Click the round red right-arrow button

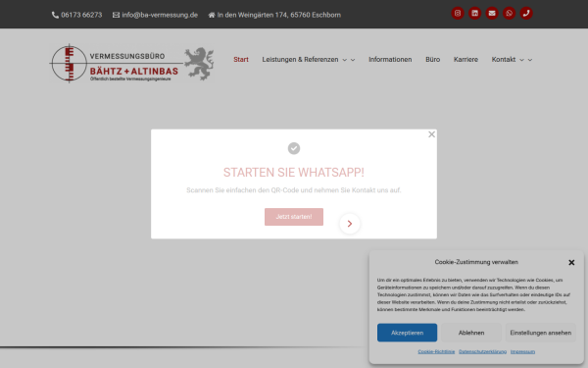(x=350, y=224)
